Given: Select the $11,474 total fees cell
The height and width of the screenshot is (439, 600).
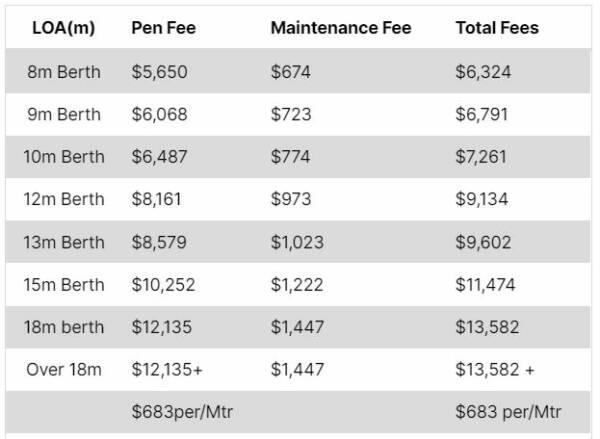Looking at the screenshot, I should coord(485,285).
